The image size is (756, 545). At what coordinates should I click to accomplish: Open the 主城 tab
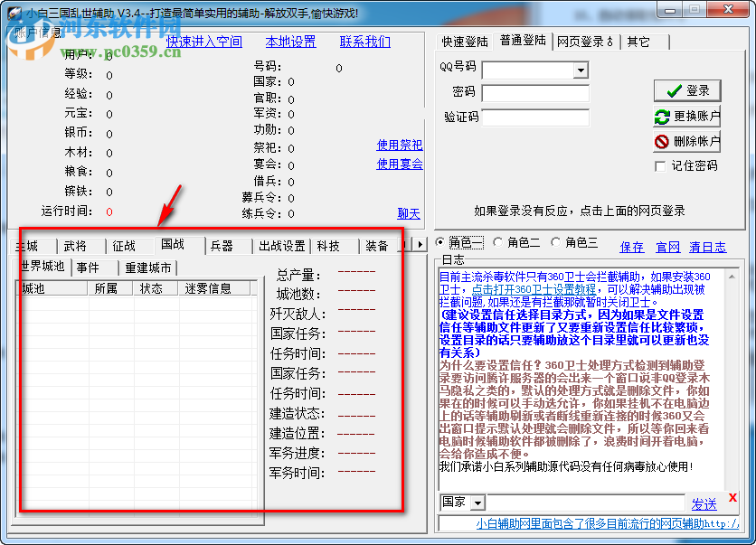click(x=32, y=246)
